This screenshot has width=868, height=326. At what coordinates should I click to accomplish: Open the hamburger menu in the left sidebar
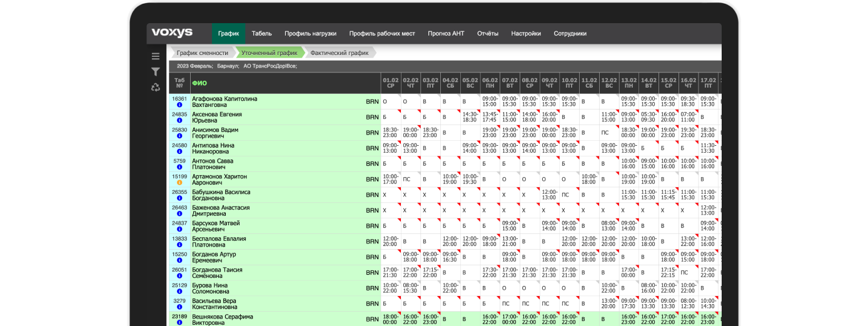click(x=156, y=56)
